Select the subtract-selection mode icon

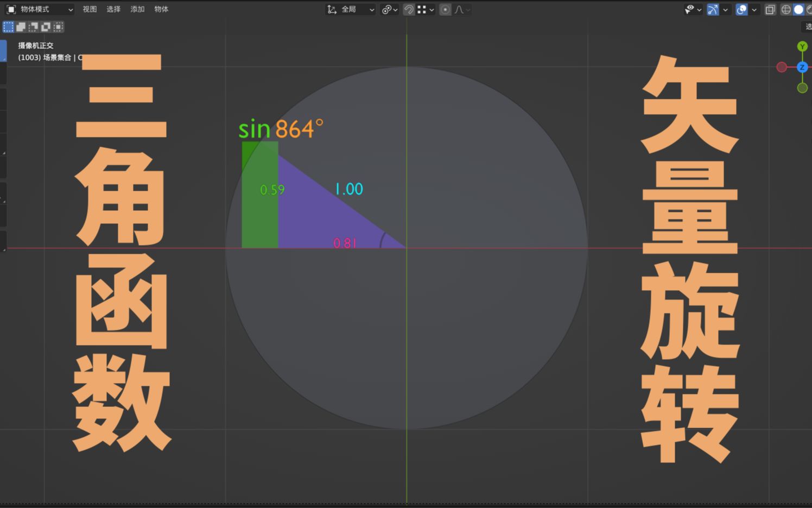pyautogui.click(x=33, y=27)
